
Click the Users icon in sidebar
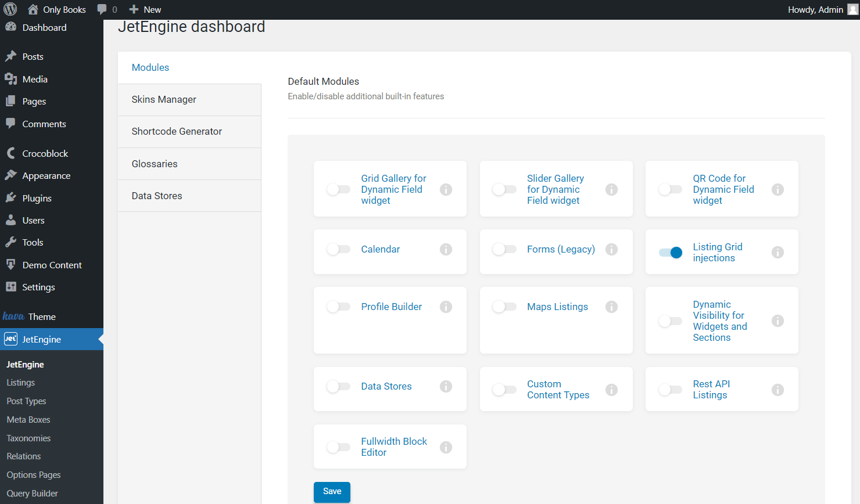[10, 220]
